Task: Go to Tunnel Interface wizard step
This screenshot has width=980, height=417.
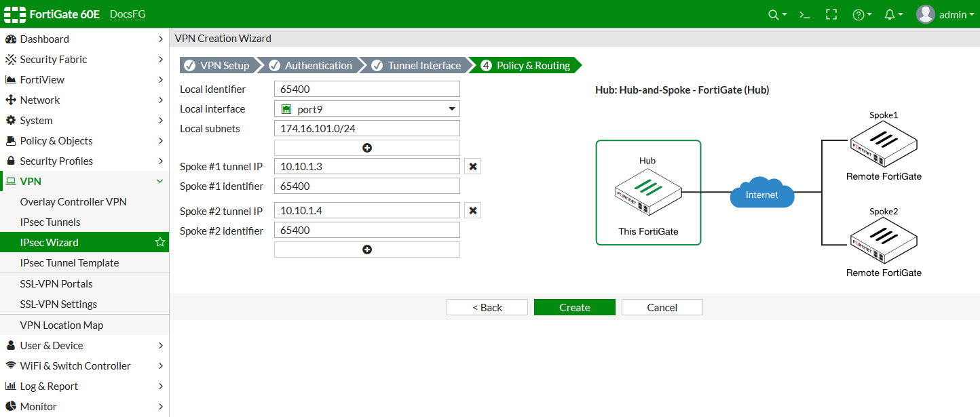Action: click(x=416, y=65)
